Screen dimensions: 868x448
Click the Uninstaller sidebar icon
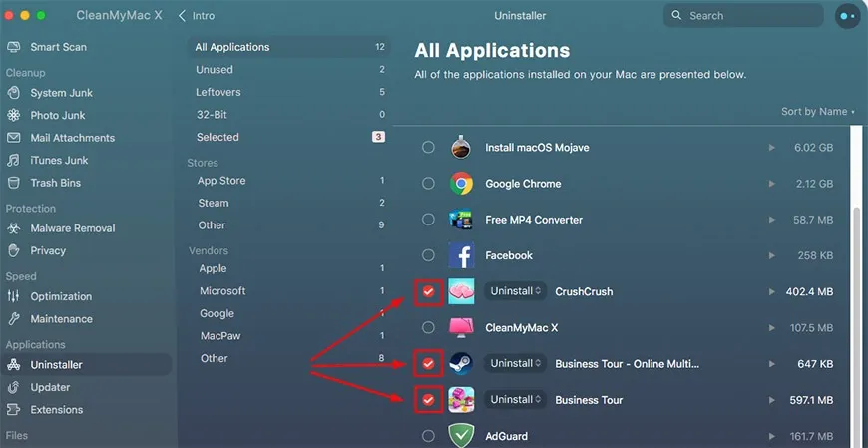click(x=14, y=365)
